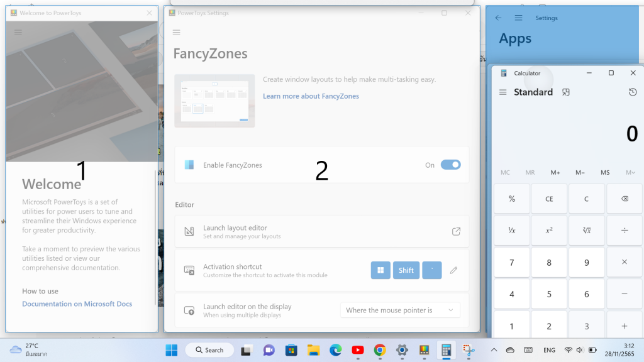Open File Explorer from the taskbar

313,350
